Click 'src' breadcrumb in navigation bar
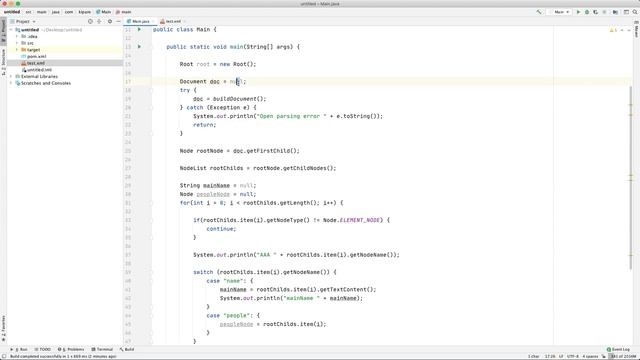 pos(29,12)
